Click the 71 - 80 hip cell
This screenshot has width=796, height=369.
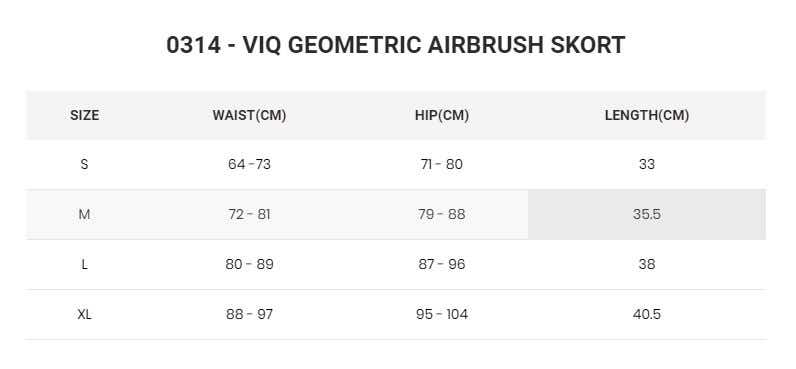click(442, 164)
